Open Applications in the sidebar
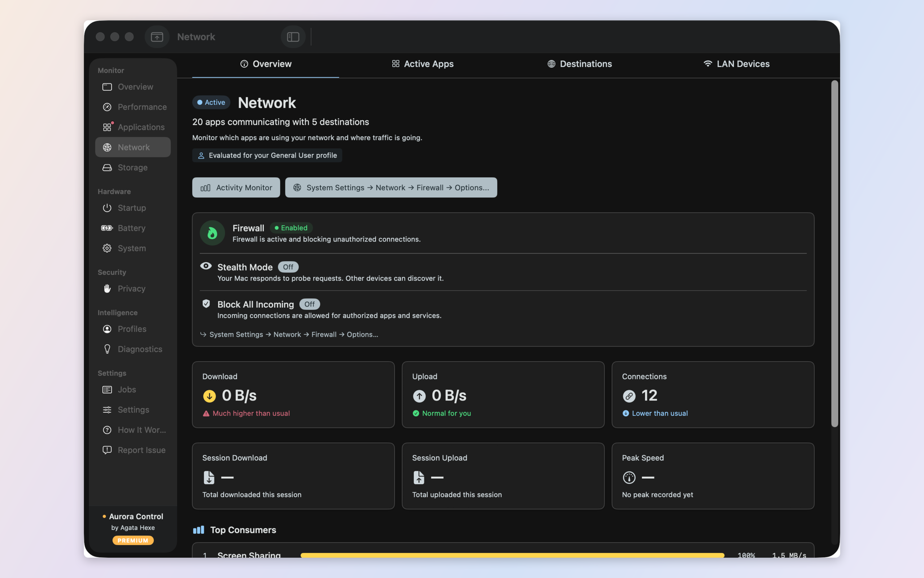 (x=132, y=127)
